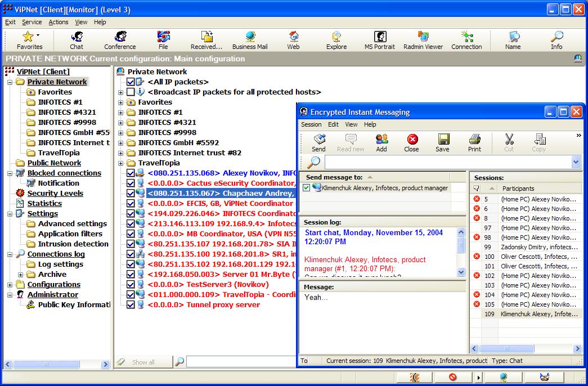Select session 99 Zadonsky Dmitry

(526, 247)
